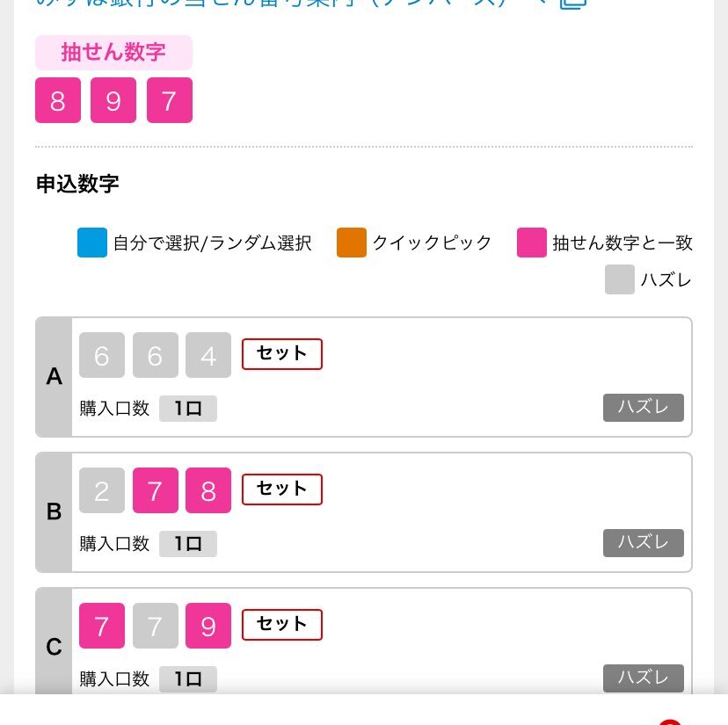Viewport: 728px width, 725px height.
Task: Click the blue self-select legend swatch
Action: pos(92,243)
